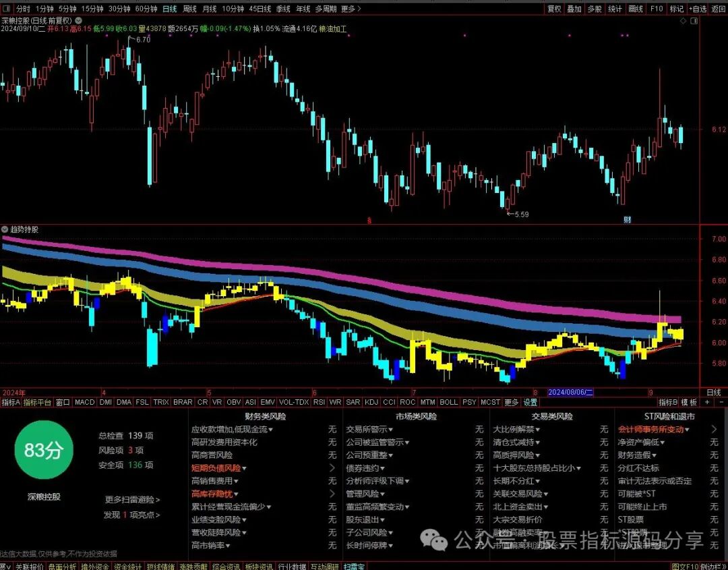Open the F10 company info
Screen dimensions: 728x570
click(657, 9)
